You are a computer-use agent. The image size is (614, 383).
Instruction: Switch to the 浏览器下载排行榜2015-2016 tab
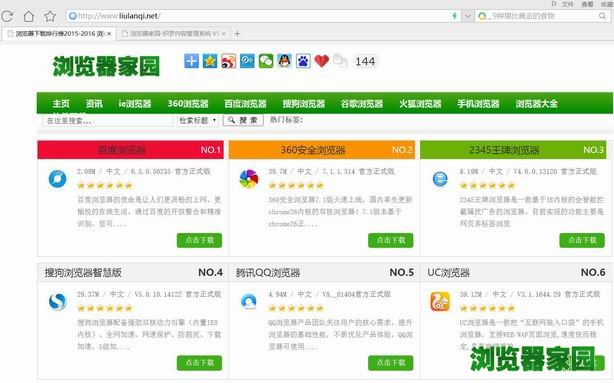(59, 34)
